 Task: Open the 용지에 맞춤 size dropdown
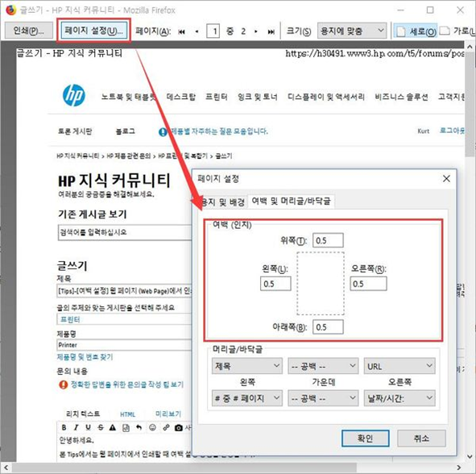(x=352, y=31)
